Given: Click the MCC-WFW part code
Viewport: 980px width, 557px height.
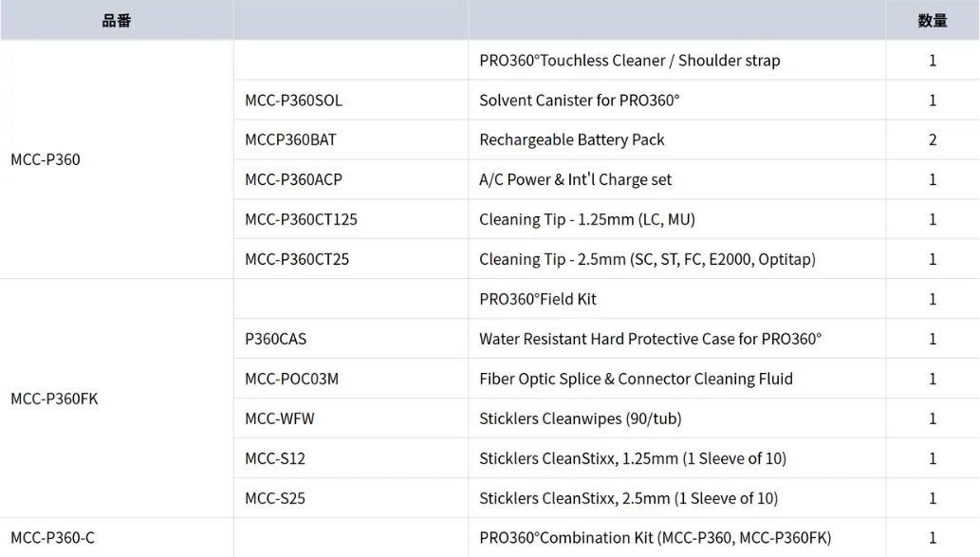Looking at the screenshot, I should 279,418.
